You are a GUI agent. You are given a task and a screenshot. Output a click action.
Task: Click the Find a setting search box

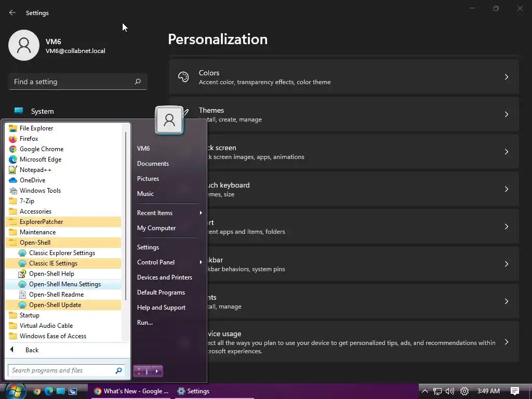pyautogui.click(x=78, y=82)
